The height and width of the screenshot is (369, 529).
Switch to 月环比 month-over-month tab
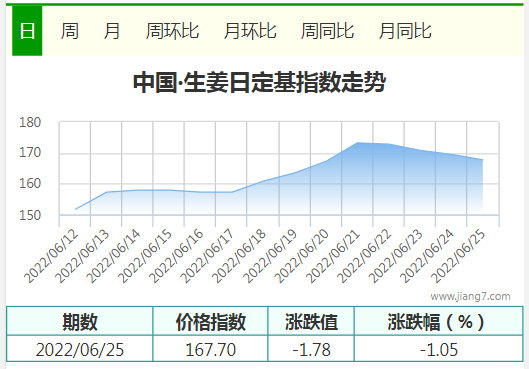point(250,31)
